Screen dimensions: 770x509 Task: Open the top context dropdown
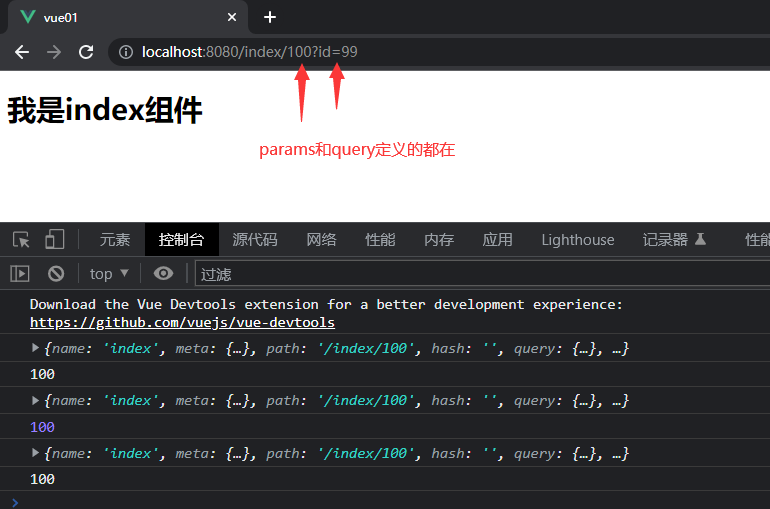(109, 273)
